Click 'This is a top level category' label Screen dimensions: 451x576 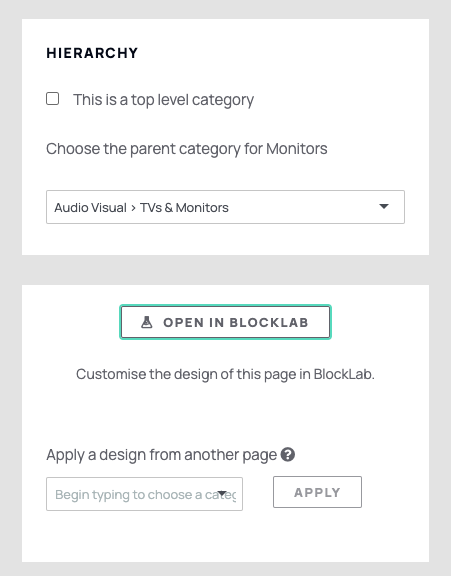[x=163, y=100]
